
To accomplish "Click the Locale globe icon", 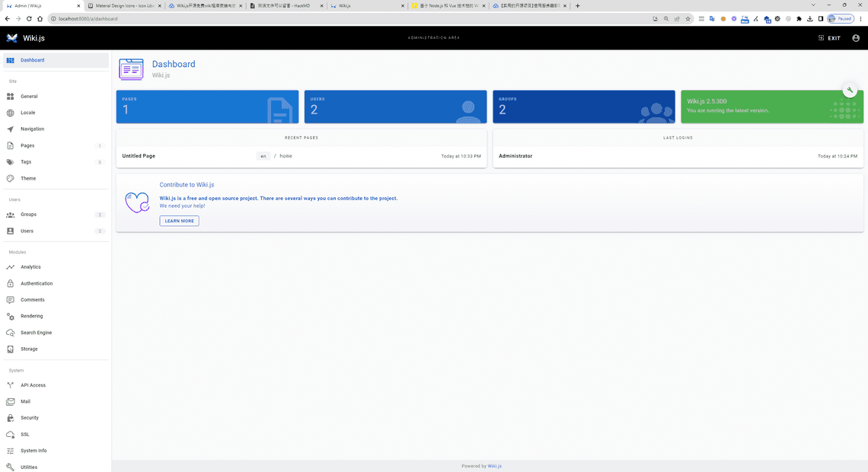I will [11, 113].
